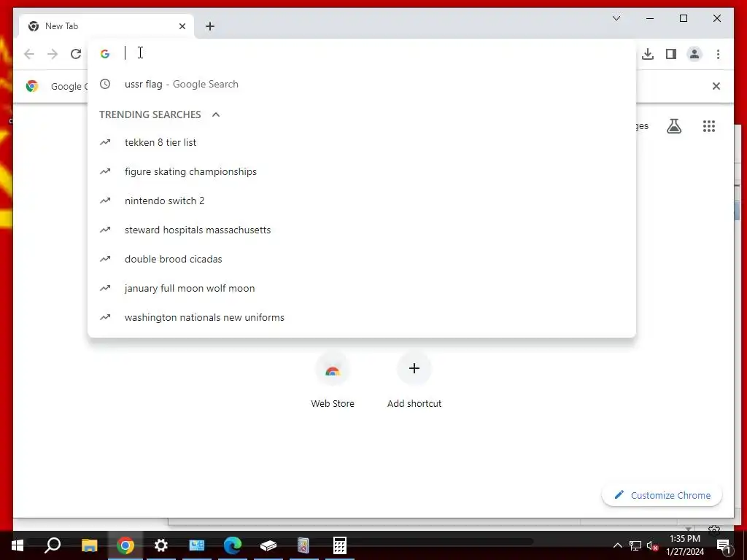
Task: Click the muted volume tray icon
Action: tap(653, 545)
